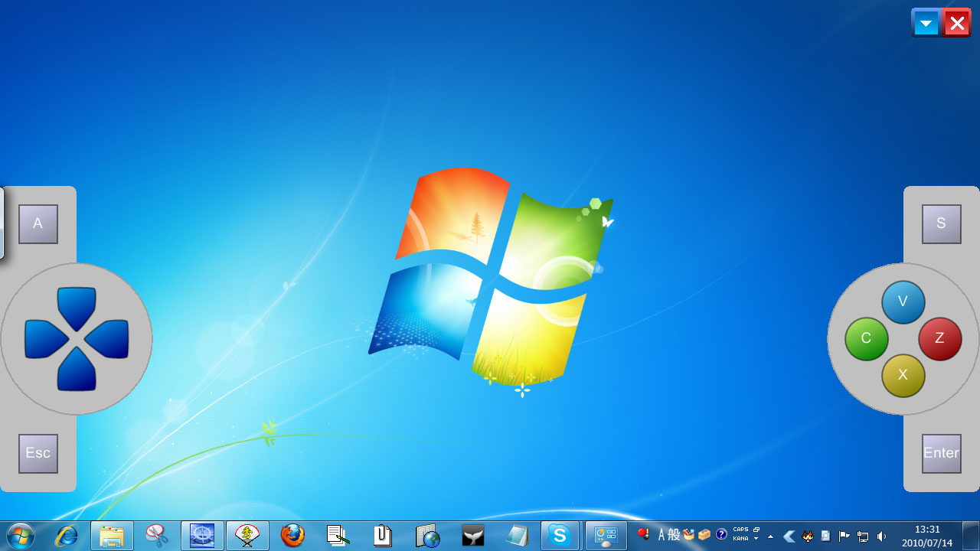Hit the blue V gamepad button
This screenshot has height=551, width=980.
click(x=903, y=302)
